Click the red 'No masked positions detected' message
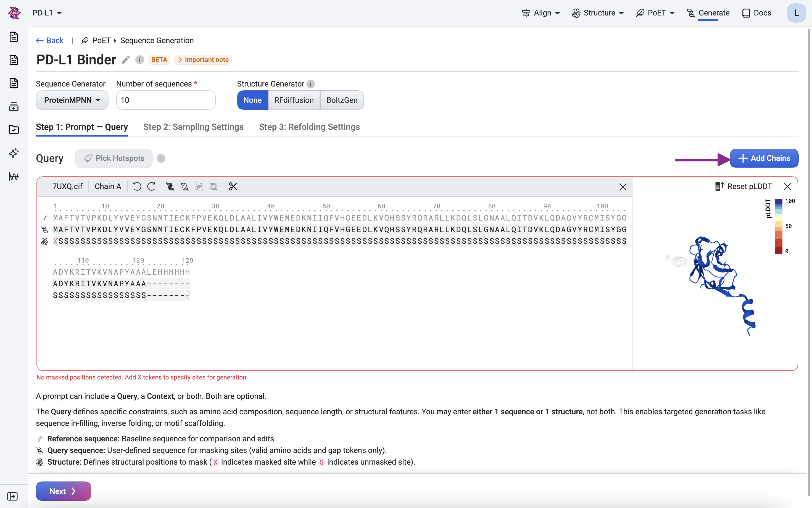This screenshot has width=812, height=508. 142,377
